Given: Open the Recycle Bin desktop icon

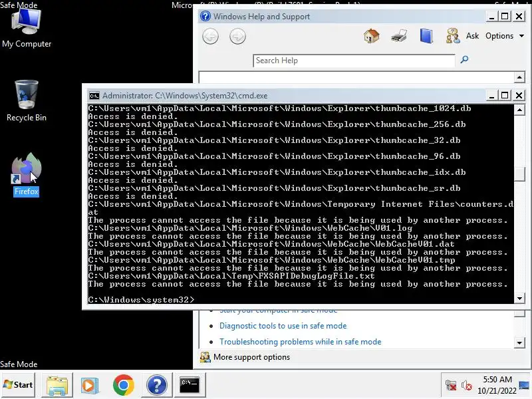Looking at the screenshot, I should 27,101.
